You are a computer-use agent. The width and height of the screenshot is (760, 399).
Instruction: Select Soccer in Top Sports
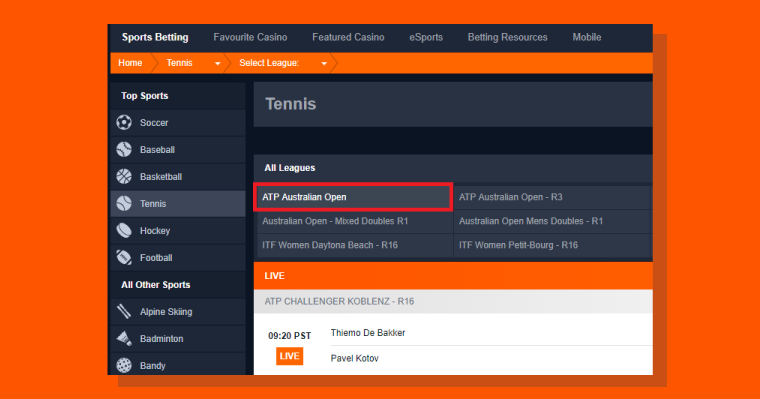tap(178, 123)
